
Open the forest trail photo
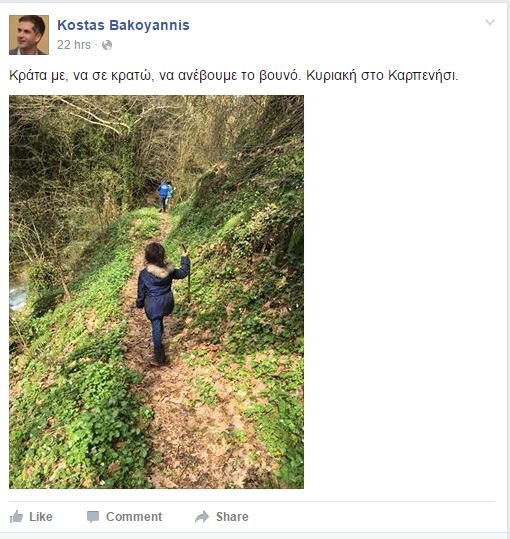click(x=156, y=292)
